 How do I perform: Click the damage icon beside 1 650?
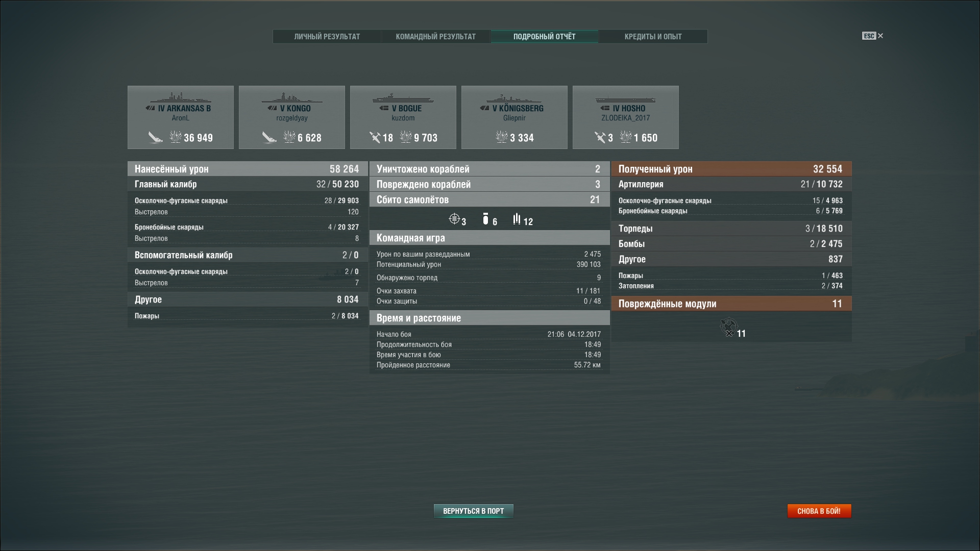click(x=626, y=137)
